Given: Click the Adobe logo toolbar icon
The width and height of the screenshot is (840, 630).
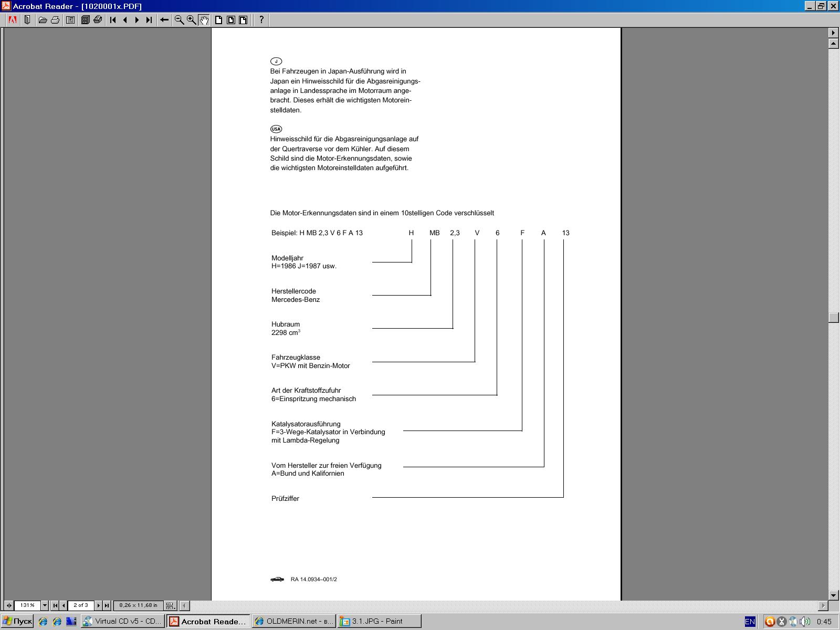Looking at the screenshot, I should pyautogui.click(x=13, y=20).
